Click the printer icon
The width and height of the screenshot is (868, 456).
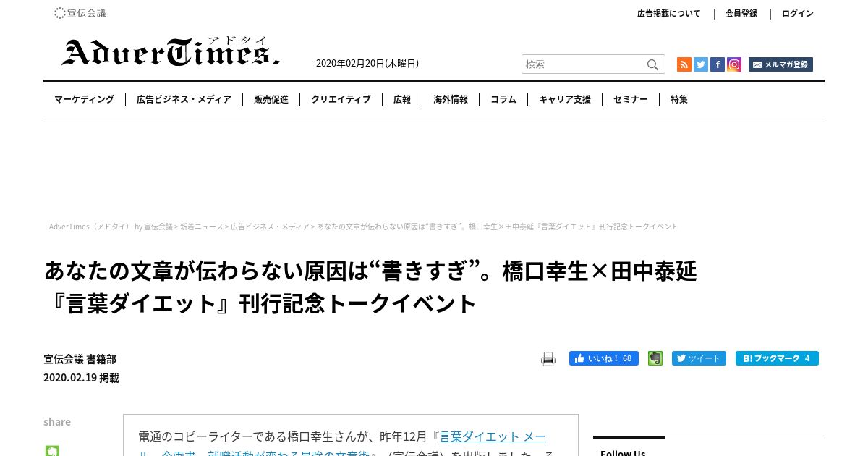(548, 359)
